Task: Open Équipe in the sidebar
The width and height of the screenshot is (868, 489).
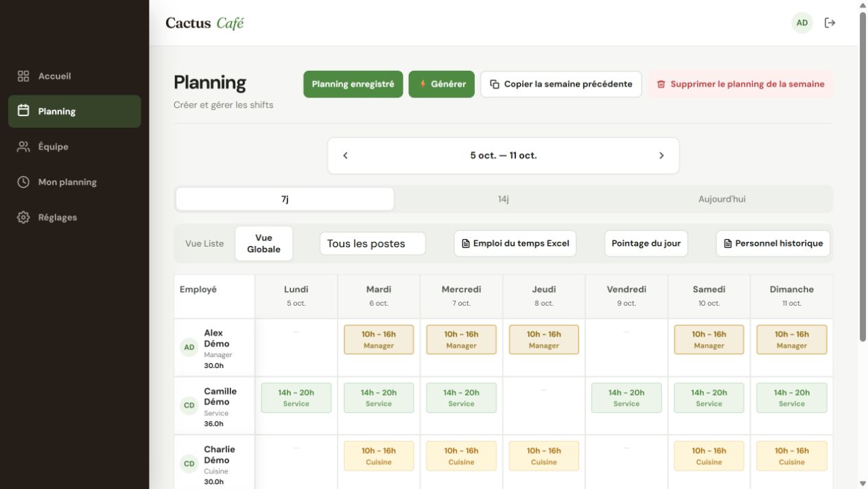Action: tap(75, 146)
